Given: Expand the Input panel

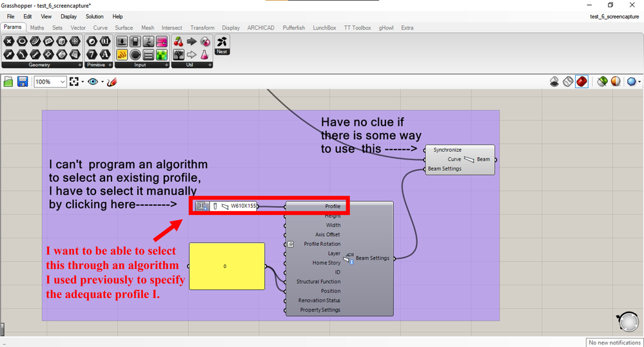Looking at the screenshot, I should [166, 65].
